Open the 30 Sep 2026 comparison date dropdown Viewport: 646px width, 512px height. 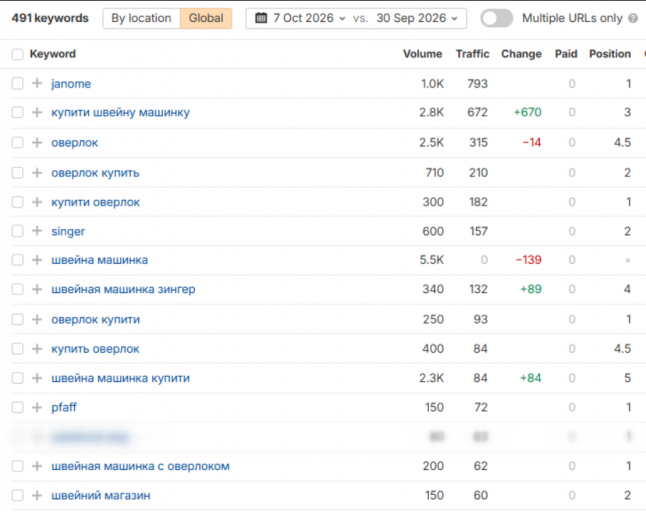click(417, 18)
